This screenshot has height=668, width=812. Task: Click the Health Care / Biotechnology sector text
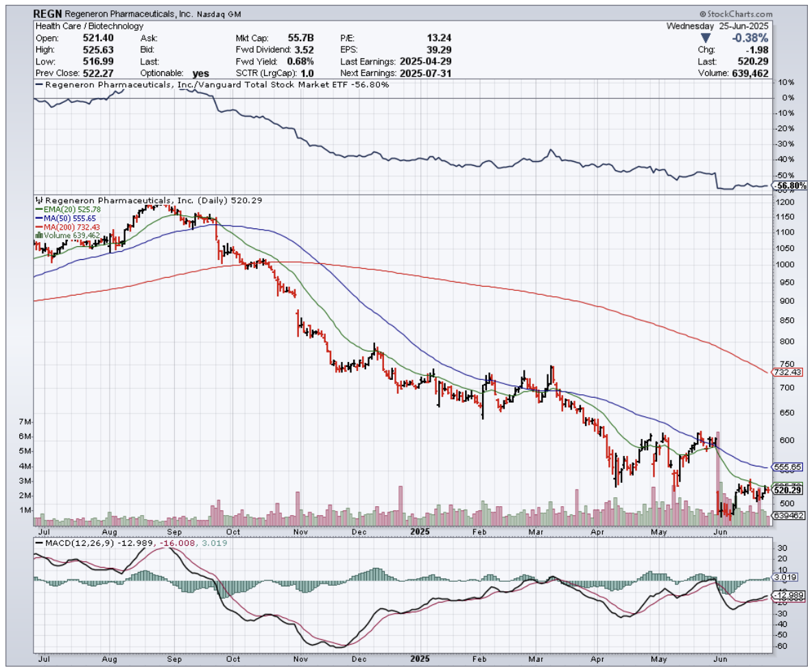tap(89, 26)
